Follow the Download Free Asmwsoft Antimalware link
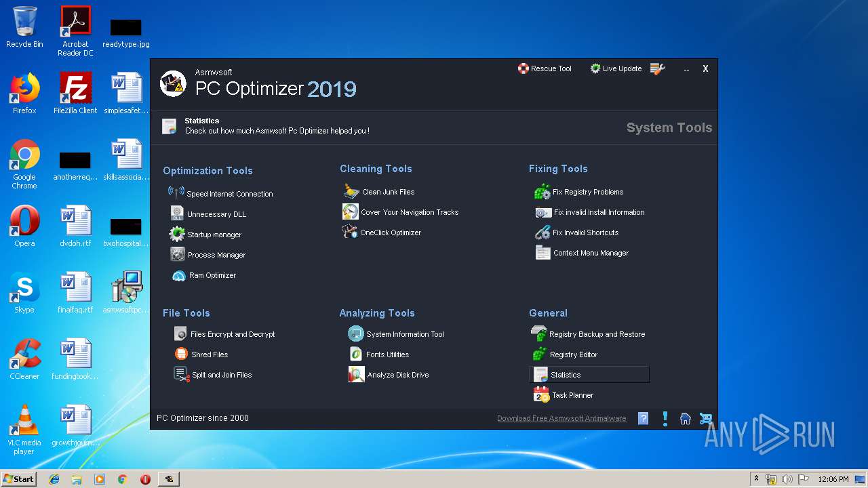The image size is (868, 488). (561, 419)
